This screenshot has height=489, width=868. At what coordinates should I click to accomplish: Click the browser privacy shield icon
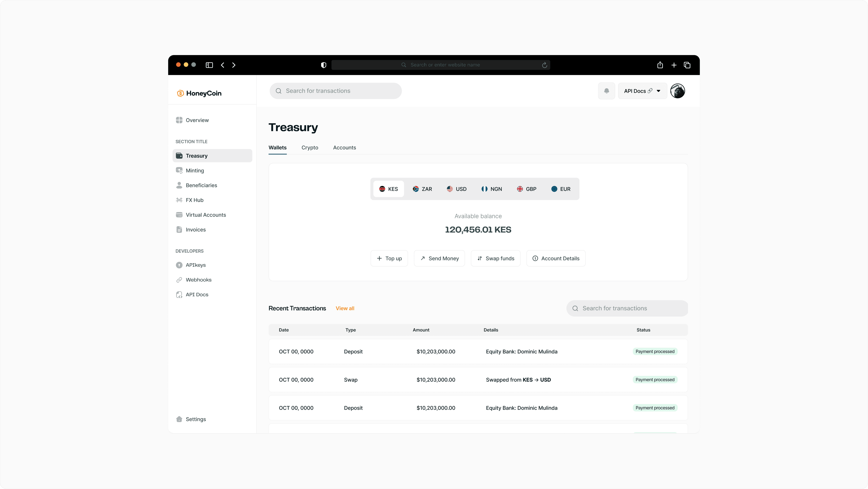pyautogui.click(x=324, y=65)
